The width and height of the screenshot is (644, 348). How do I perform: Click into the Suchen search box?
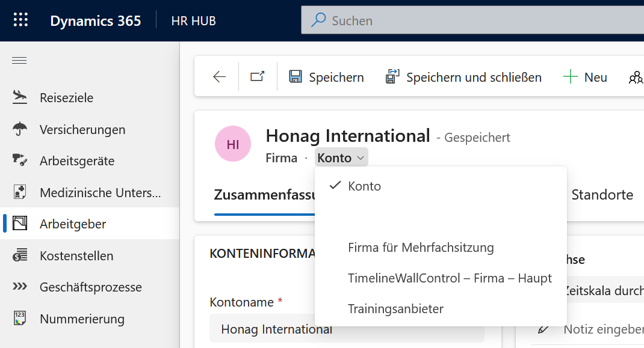[x=469, y=20]
